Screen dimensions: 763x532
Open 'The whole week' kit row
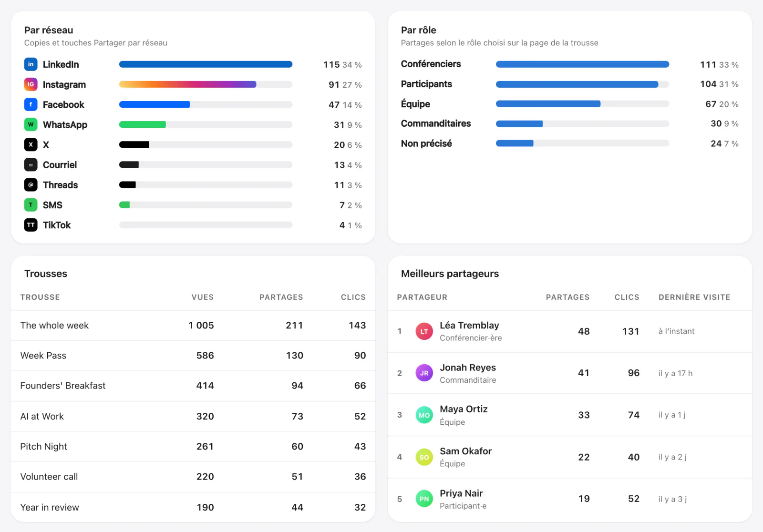click(193, 326)
